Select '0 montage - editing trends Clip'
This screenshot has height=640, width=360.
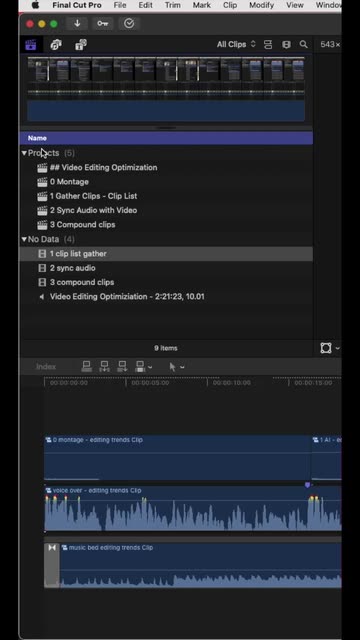pyautogui.click(x=178, y=458)
